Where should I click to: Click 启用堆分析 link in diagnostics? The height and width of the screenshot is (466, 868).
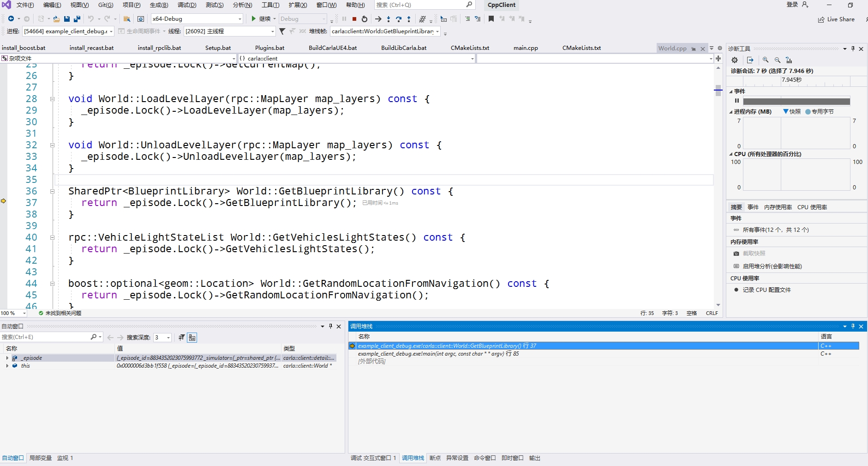[772, 266]
